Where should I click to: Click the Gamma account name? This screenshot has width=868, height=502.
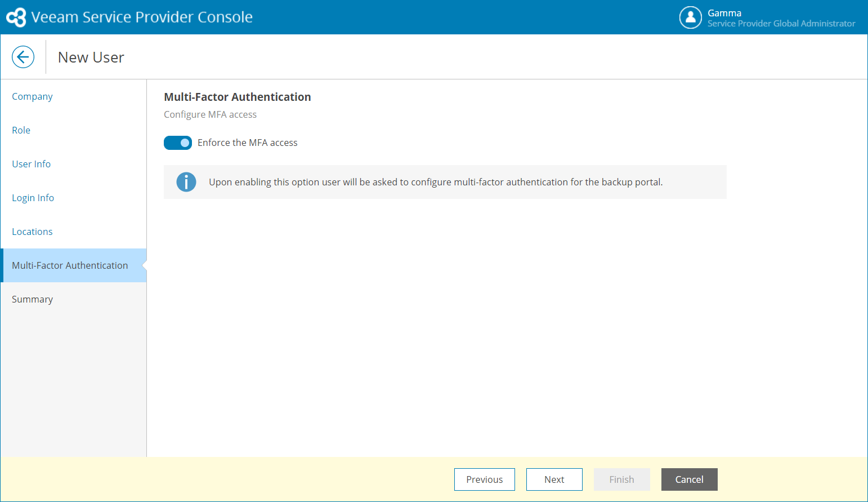[724, 13]
